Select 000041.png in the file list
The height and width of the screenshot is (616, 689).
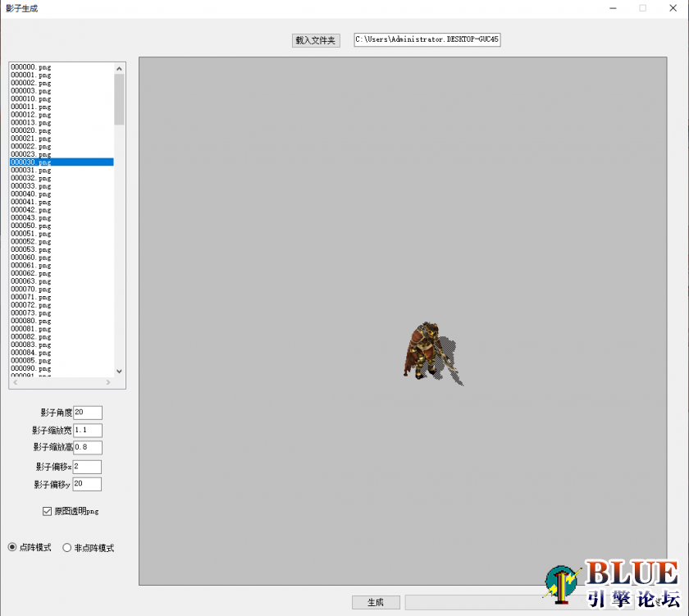[31, 202]
